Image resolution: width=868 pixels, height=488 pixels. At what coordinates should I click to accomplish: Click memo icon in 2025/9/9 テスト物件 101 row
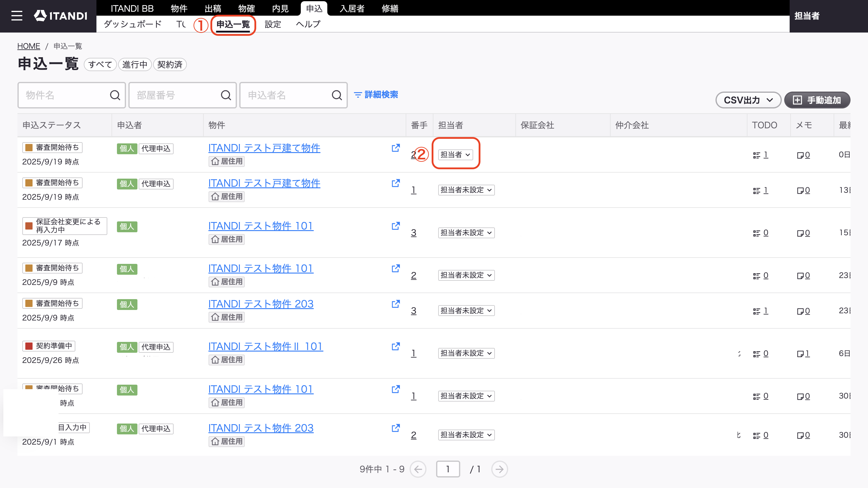point(800,276)
